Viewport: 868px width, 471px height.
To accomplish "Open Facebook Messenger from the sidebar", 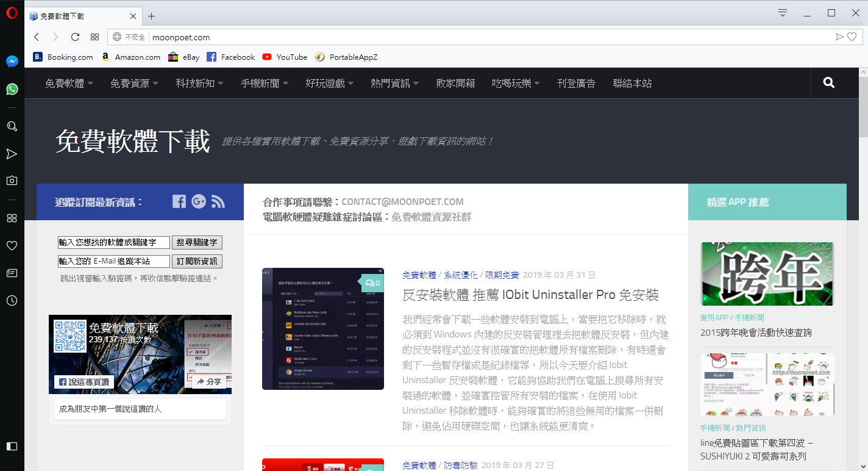I will tap(12, 61).
